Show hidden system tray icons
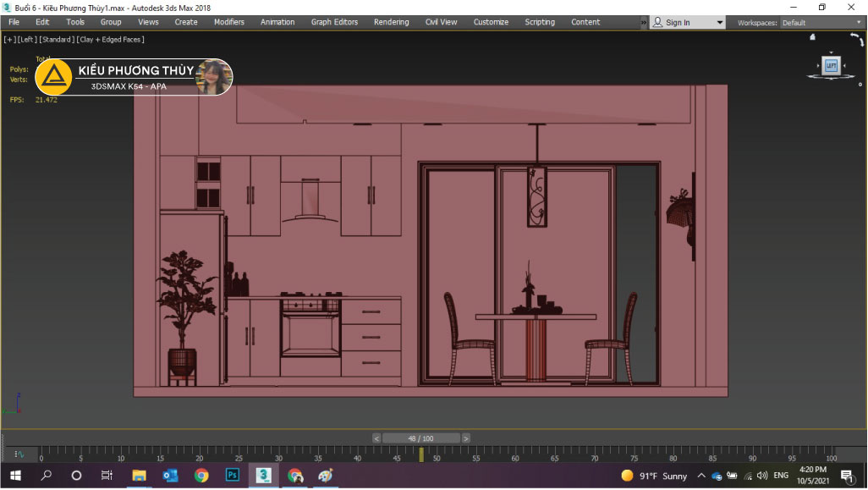 [701, 476]
